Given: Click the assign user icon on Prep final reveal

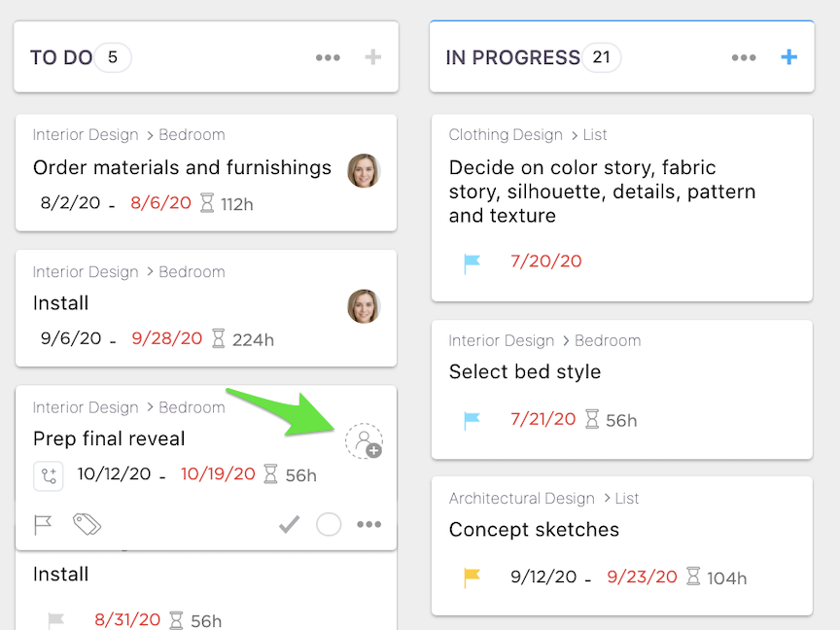Looking at the screenshot, I should point(365,441).
